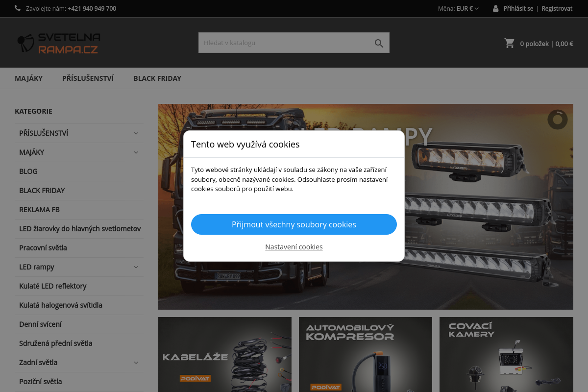Open the Kabeláže promo thumbnail
The height and width of the screenshot is (392, 588).
(224, 354)
